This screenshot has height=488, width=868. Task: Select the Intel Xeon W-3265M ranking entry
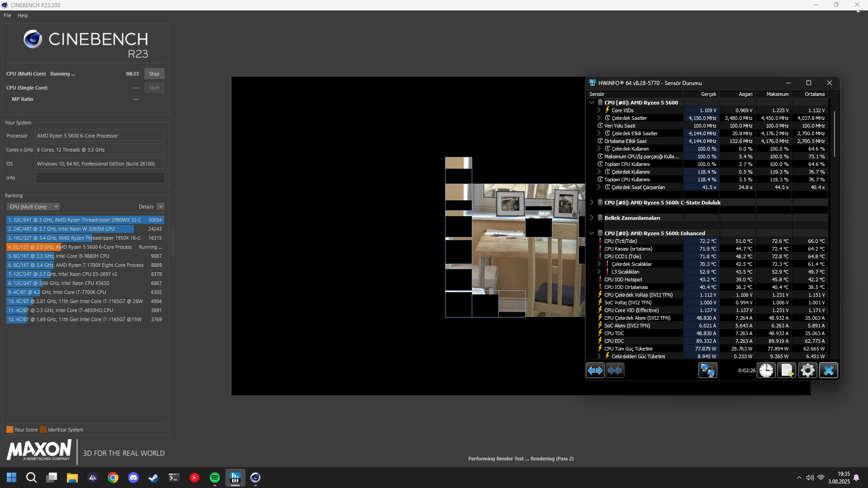pyautogui.click(x=85, y=229)
